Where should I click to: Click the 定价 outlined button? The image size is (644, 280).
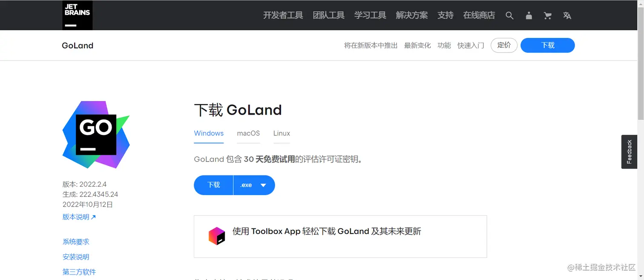(x=504, y=45)
